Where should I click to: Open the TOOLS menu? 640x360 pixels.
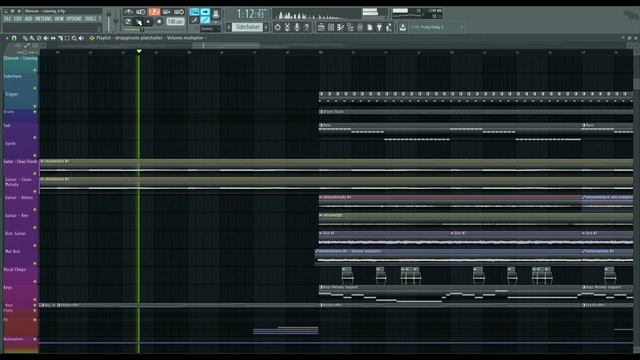(91, 19)
